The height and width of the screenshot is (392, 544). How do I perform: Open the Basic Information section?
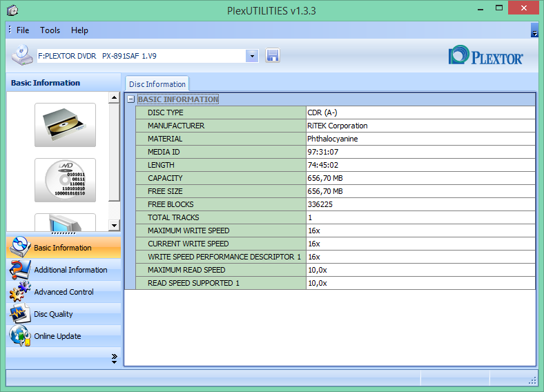(x=64, y=247)
